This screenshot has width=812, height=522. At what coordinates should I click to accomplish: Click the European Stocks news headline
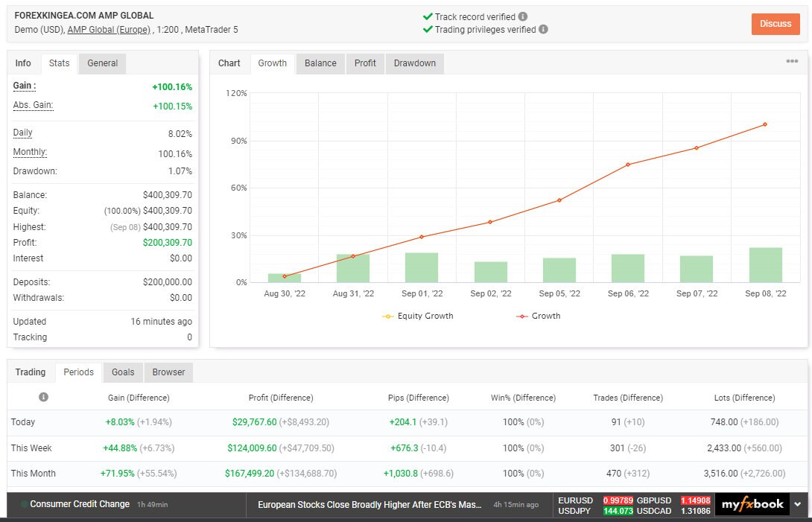(x=369, y=504)
